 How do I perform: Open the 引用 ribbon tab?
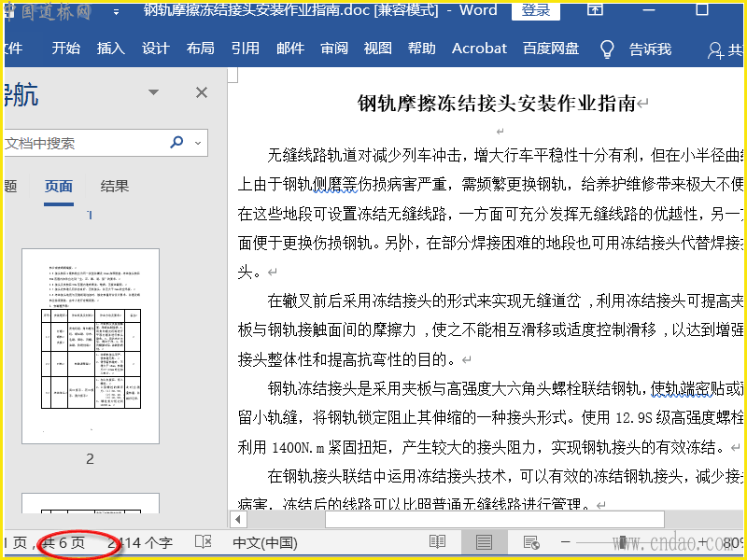tap(245, 49)
